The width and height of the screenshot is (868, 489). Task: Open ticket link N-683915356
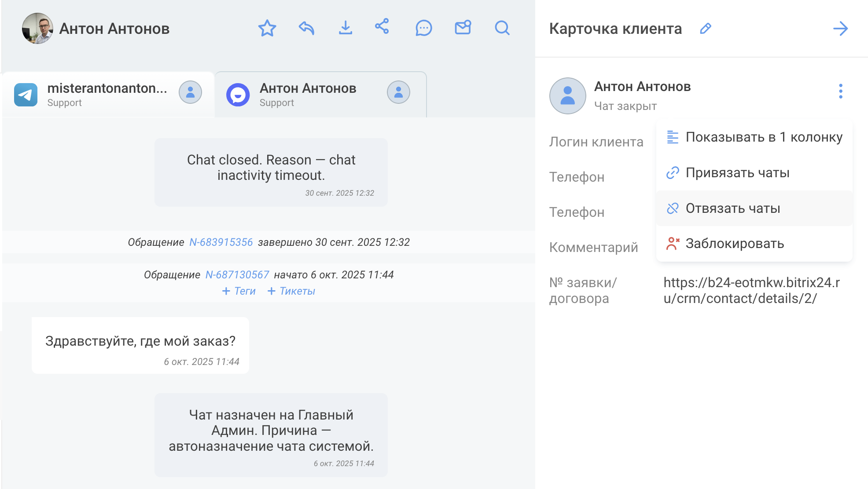221,242
